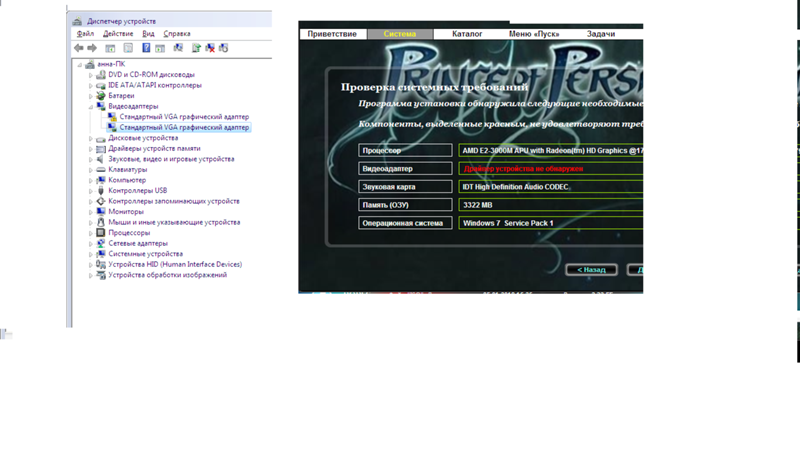Screen dimensions: 800x450
Task: Click the Видеоадаптер label box in the installer
Action: click(x=405, y=168)
